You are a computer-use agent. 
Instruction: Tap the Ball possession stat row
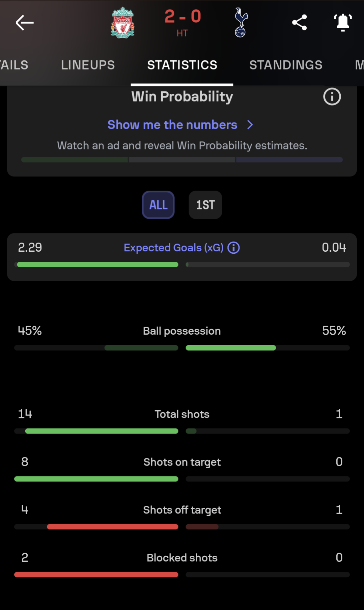(182, 337)
